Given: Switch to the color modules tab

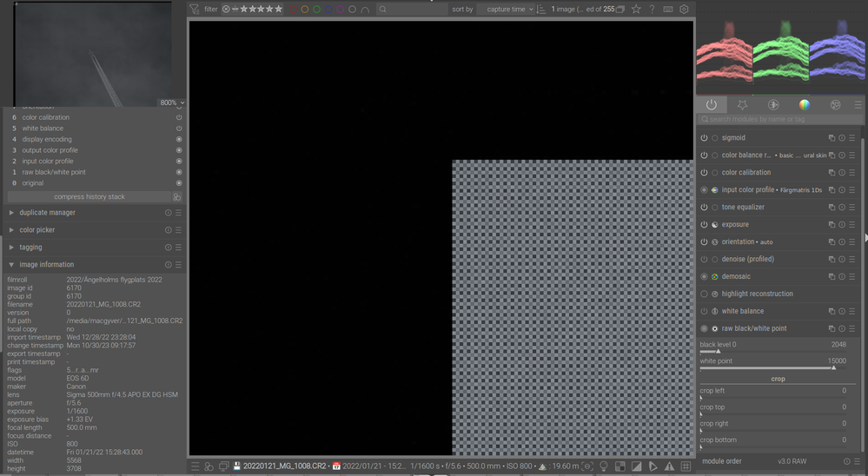Looking at the screenshot, I should (805, 105).
